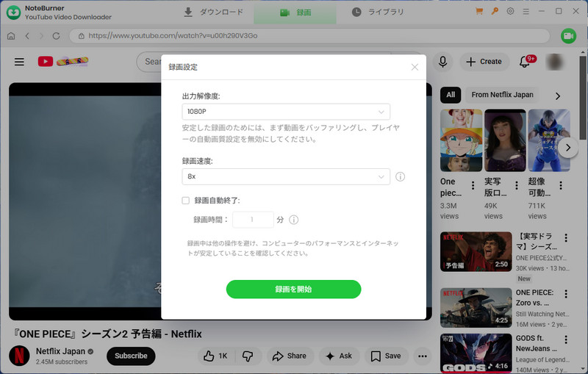Open YouTube notifications bell
588x374 pixels.
[x=525, y=62]
